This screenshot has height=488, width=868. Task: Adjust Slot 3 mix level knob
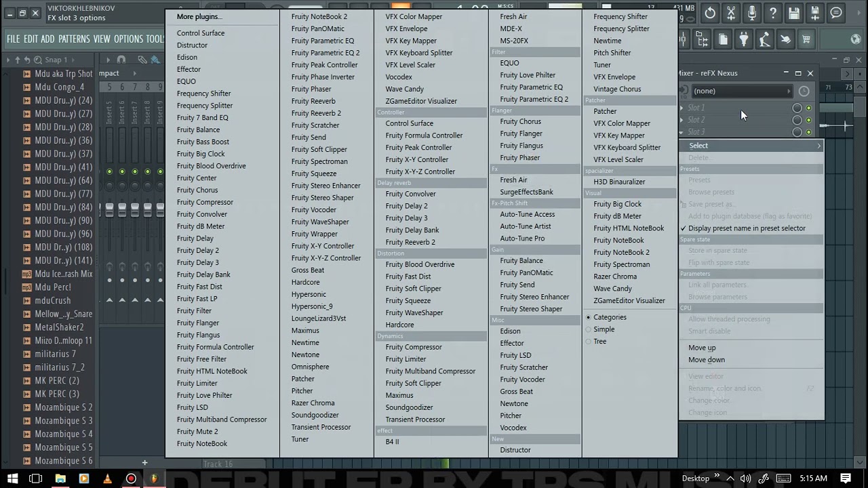(x=797, y=132)
